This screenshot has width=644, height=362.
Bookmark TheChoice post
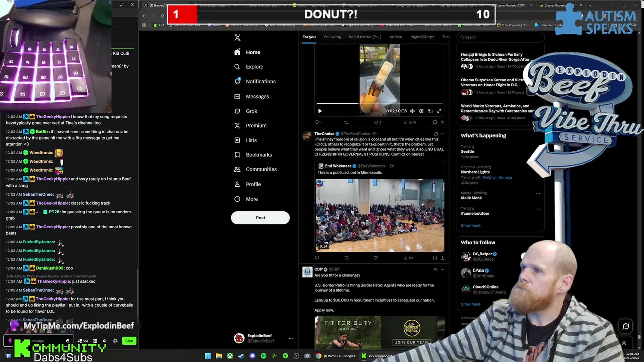point(435,258)
